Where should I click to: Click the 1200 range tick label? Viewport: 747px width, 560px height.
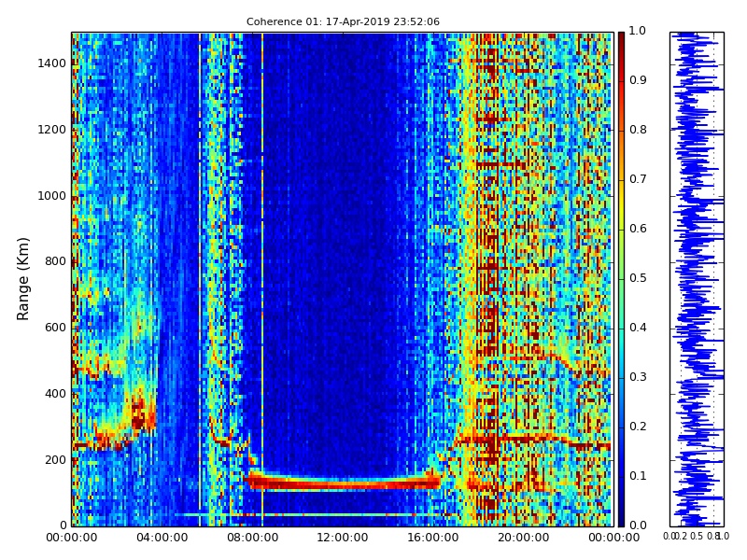(x=51, y=130)
